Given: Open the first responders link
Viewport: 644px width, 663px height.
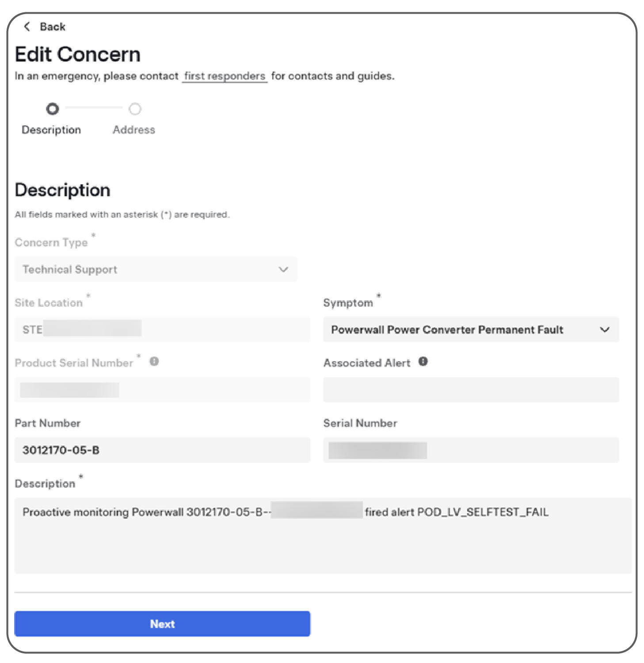Looking at the screenshot, I should tap(225, 76).
